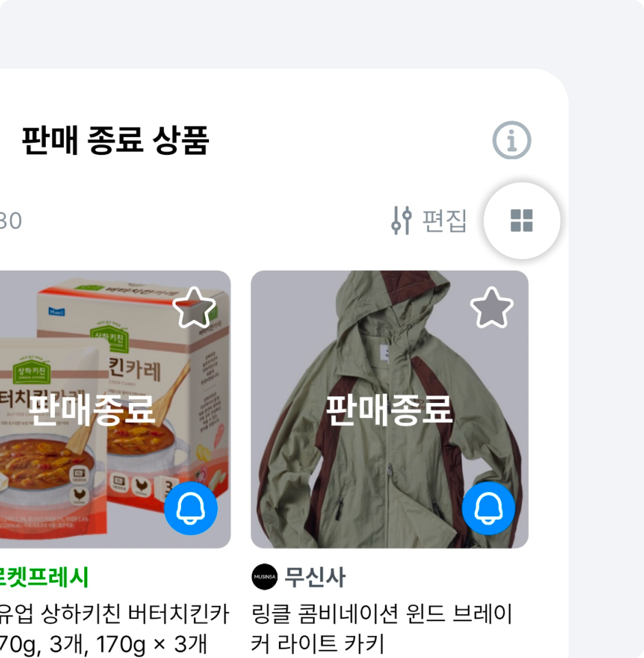Open the 무신사 store name link

(x=315, y=576)
